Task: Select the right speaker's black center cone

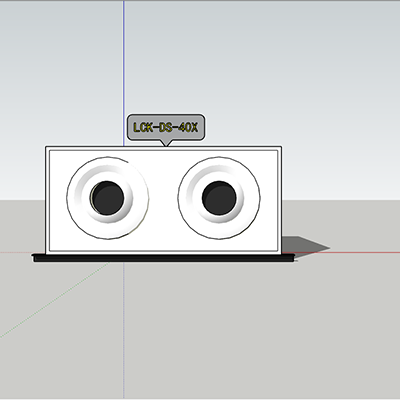Action: [219, 198]
